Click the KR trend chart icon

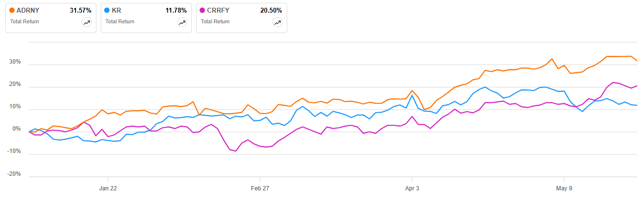[x=182, y=22]
